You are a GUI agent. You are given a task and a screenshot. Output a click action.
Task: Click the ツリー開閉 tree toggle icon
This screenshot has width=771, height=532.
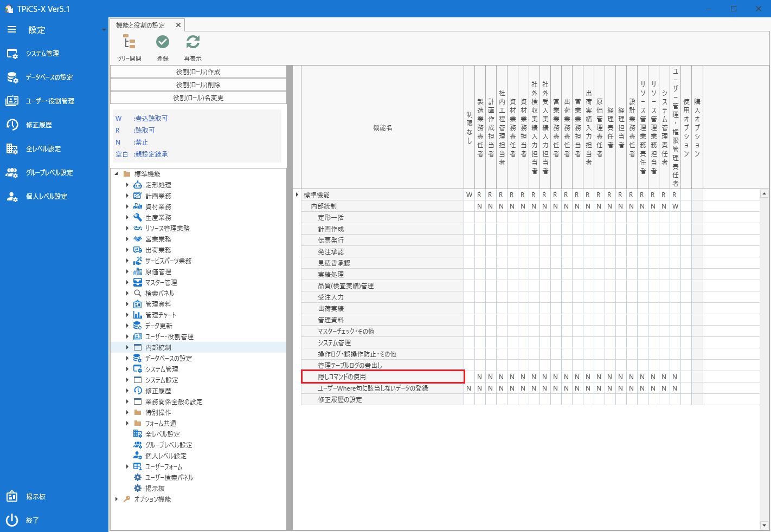click(129, 42)
